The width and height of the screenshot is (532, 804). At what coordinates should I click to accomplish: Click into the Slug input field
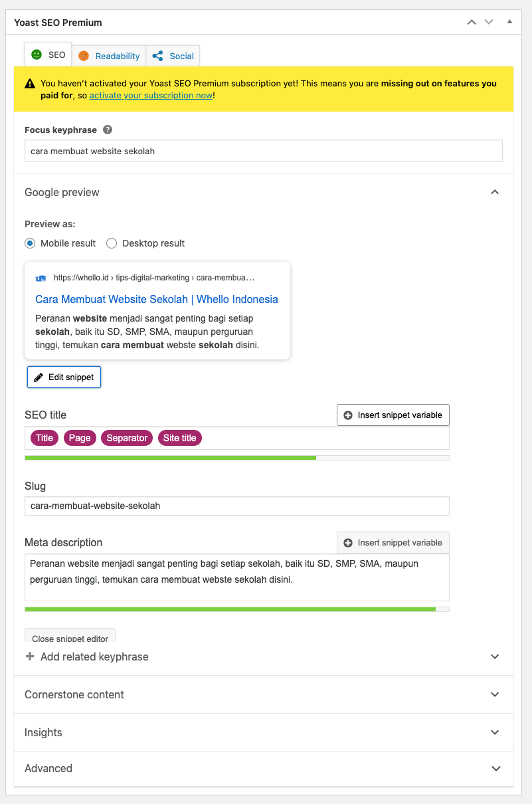click(x=236, y=506)
